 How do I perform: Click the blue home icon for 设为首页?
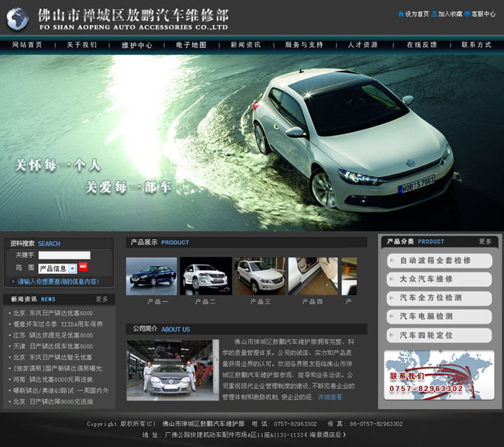tap(401, 14)
